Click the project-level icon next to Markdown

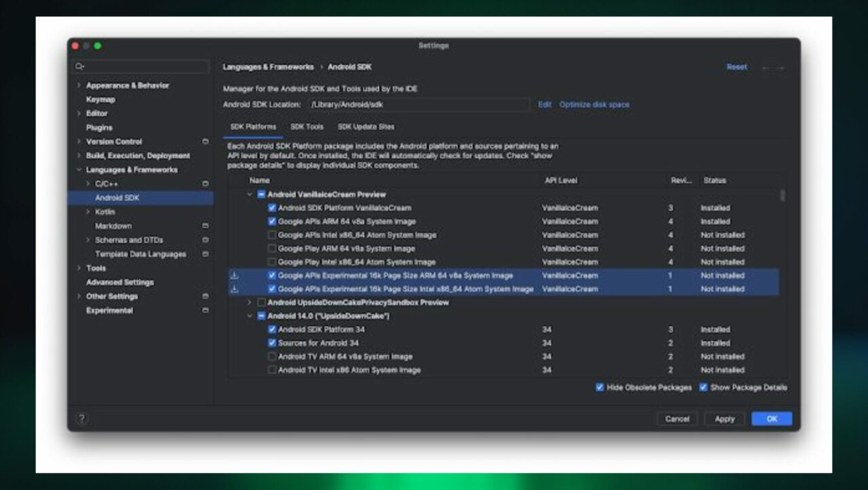click(x=205, y=226)
